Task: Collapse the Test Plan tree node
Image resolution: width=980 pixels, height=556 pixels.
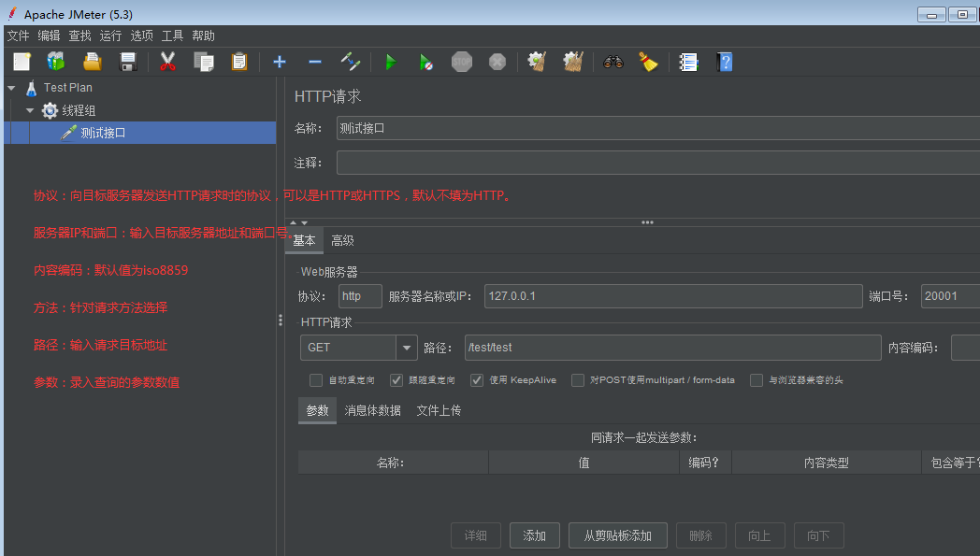Action: (x=11, y=88)
